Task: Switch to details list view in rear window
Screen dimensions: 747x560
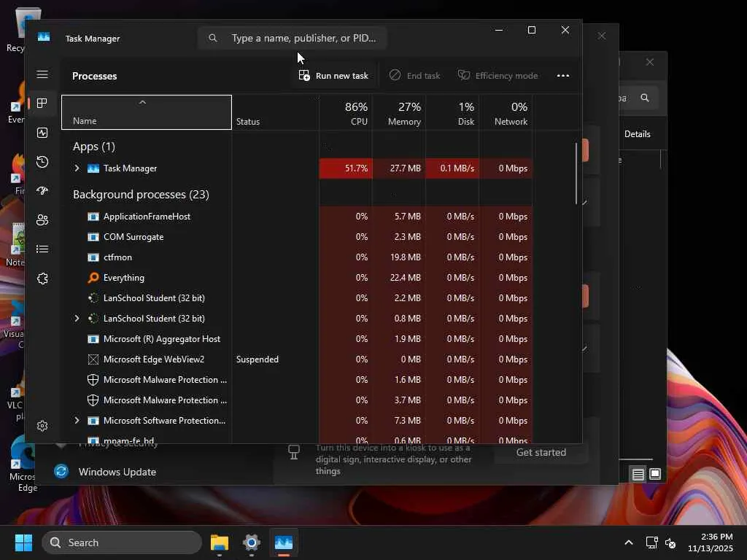Action: (x=638, y=474)
